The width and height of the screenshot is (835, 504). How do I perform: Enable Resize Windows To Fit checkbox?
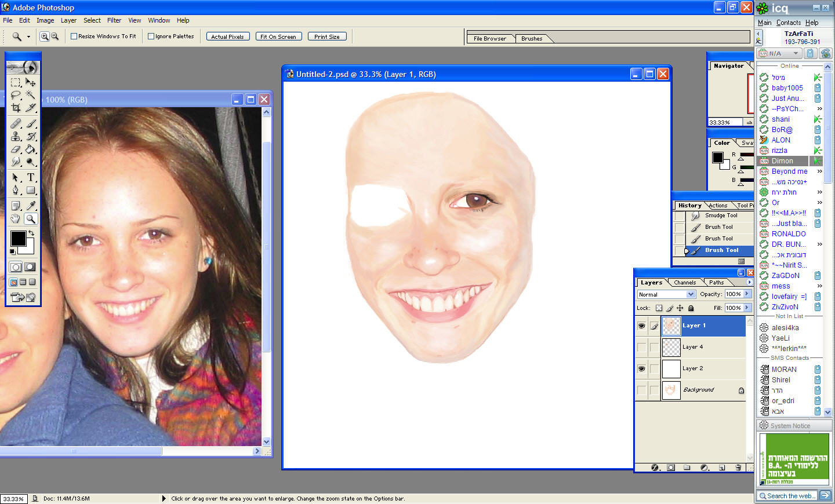(74, 36)
